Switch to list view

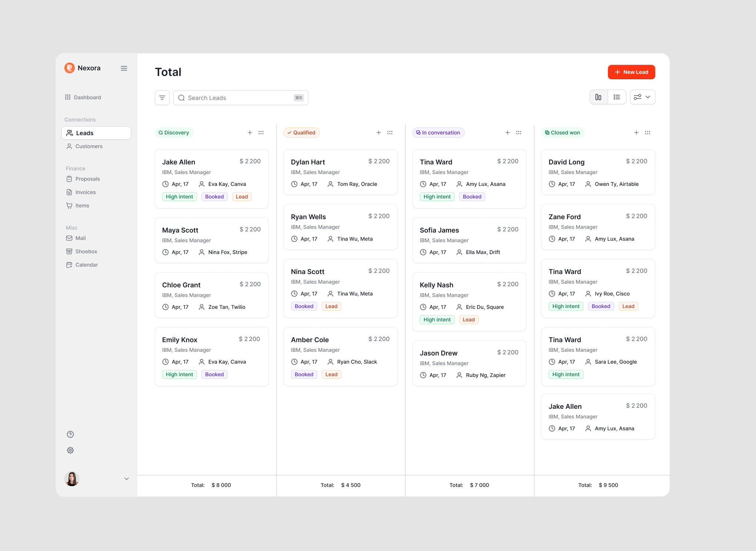point(617,97)
